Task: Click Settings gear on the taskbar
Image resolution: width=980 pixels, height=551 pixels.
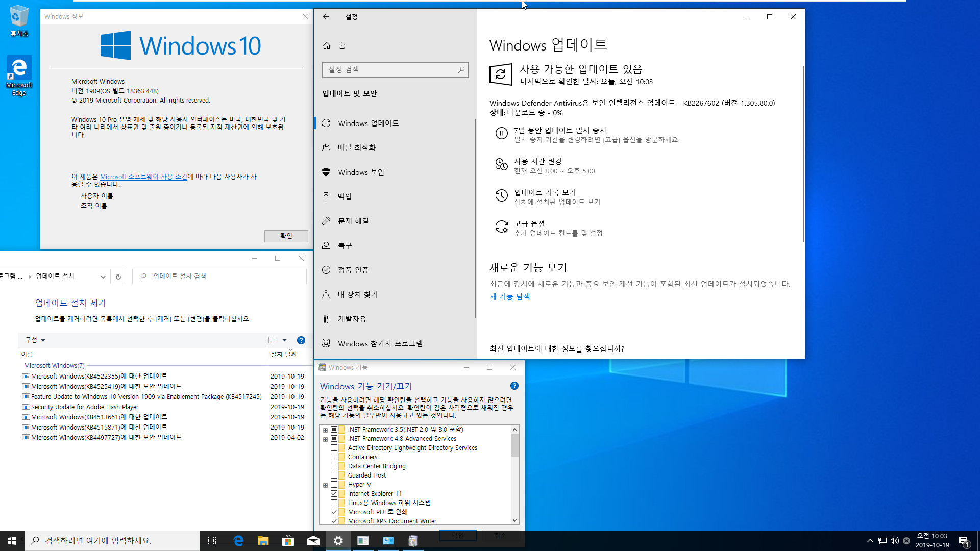Action: click(x=338, y=541)
